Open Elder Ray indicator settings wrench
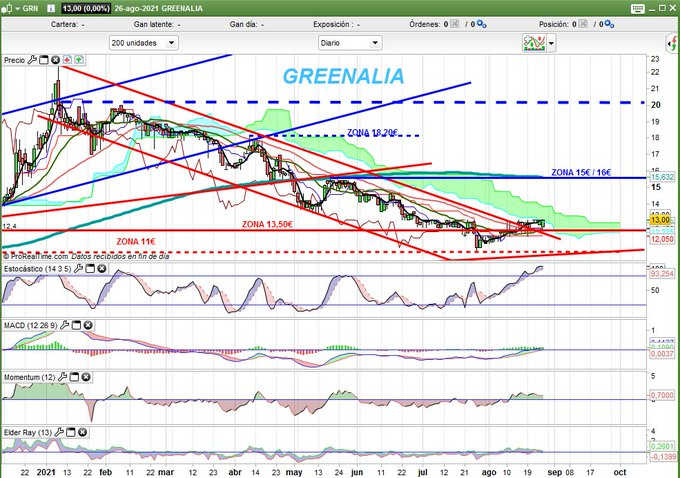This screenshot has height=478, width=680. click(59, 432)
